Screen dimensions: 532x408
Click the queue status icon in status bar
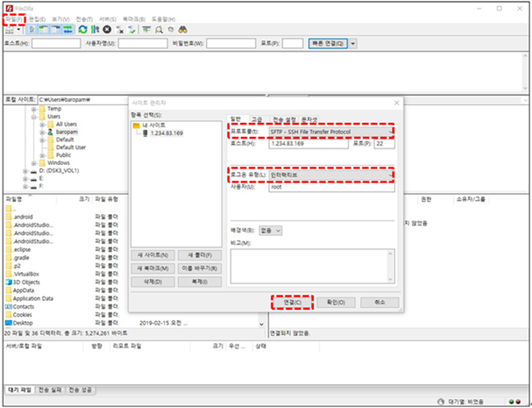(x=441, y=402)
